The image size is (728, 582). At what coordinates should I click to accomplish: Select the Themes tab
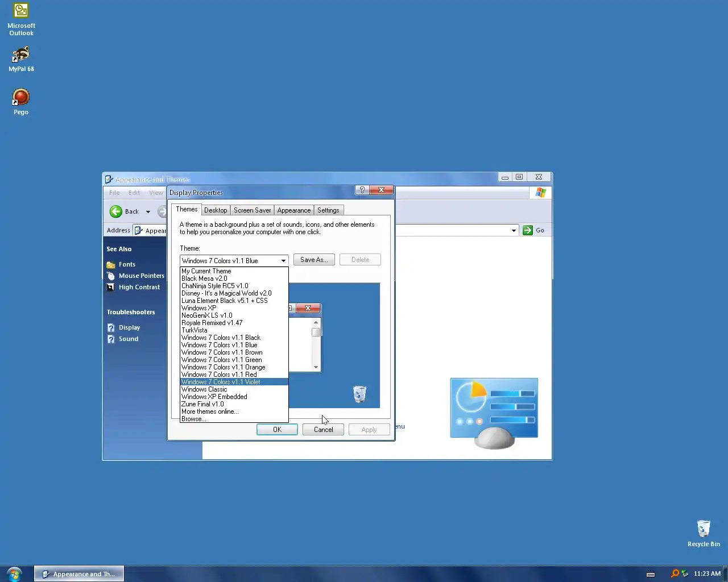click(187, 209)
